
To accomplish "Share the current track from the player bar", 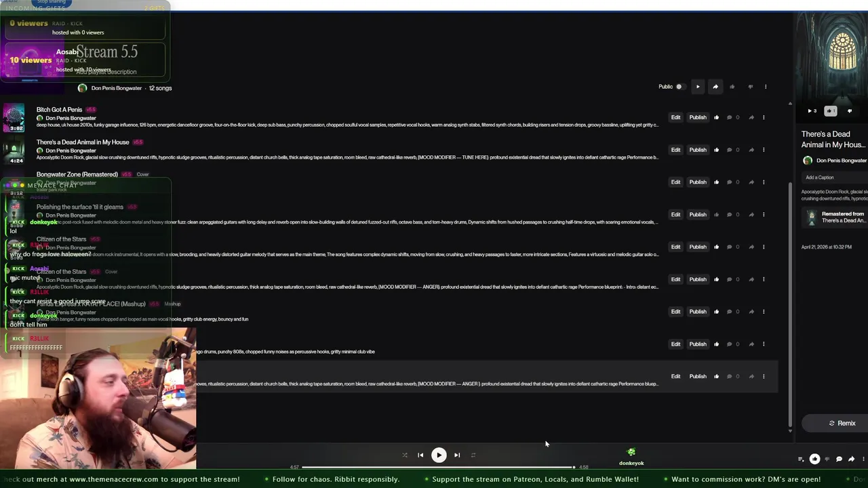I will point(851,460).
